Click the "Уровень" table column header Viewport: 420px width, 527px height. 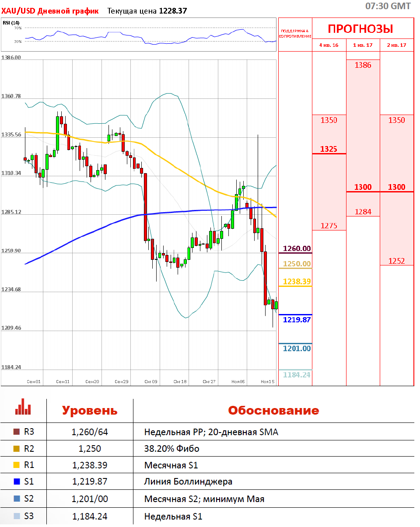pos(90,411)
